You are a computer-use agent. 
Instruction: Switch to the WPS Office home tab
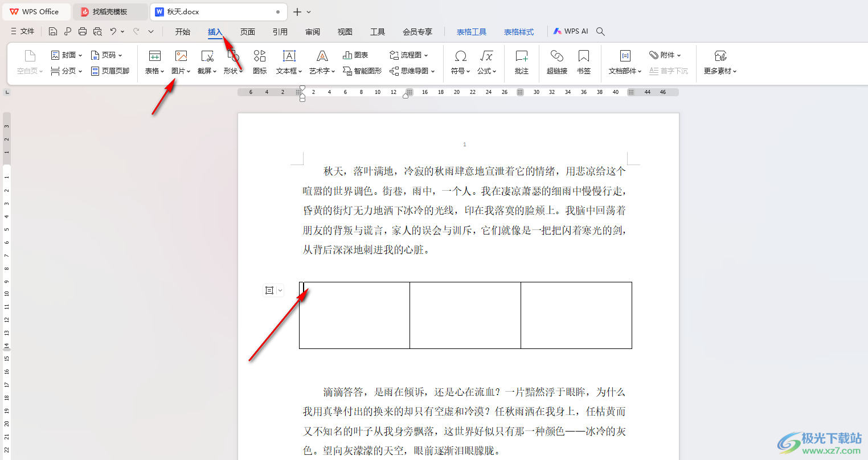[35, 11]
